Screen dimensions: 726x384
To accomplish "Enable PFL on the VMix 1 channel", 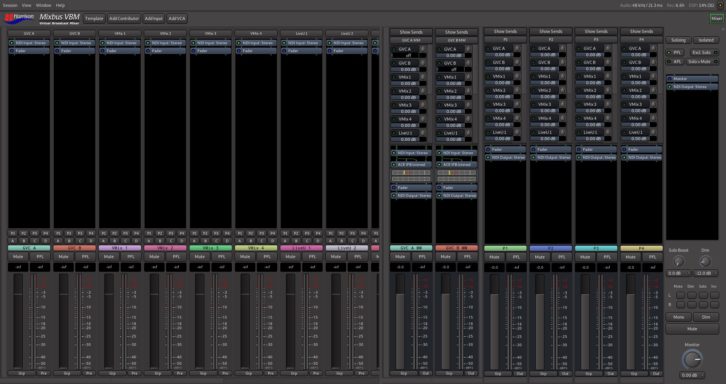I will pyautogui.click(x=131, y=256).
